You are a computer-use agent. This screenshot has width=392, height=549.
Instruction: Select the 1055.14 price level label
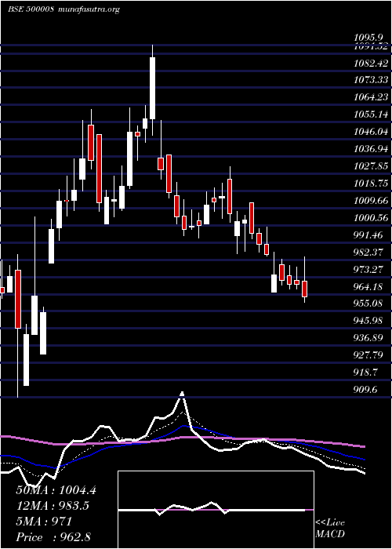(x=371, y=115)
